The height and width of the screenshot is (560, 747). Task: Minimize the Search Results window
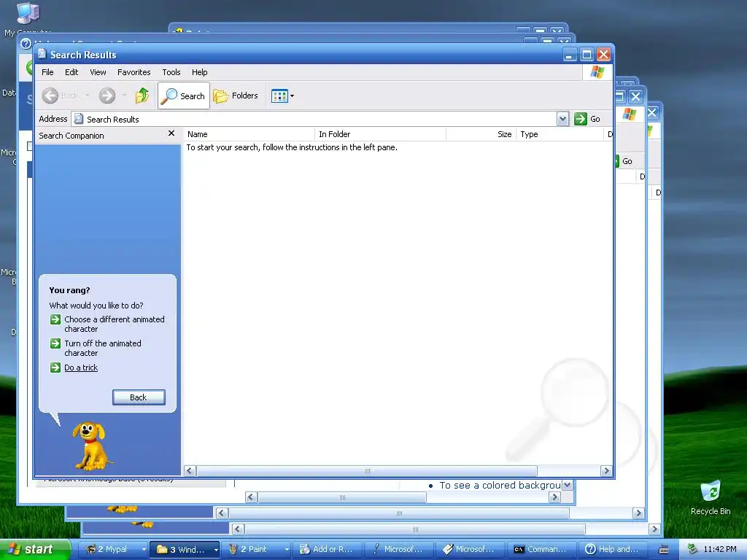(x=570, y=55)
